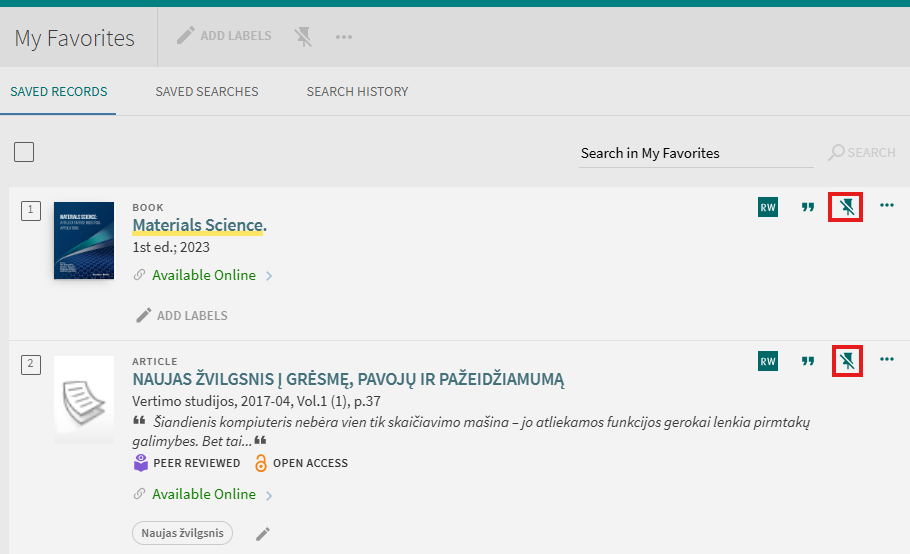Edit labels with pencil next to Naujas žvilgsnis tag

click(x=263, y=534)
